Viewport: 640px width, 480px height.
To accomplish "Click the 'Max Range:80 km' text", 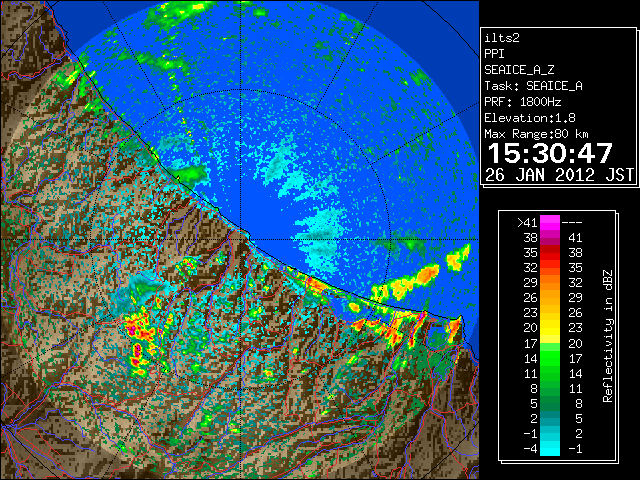I will point(536,134).
